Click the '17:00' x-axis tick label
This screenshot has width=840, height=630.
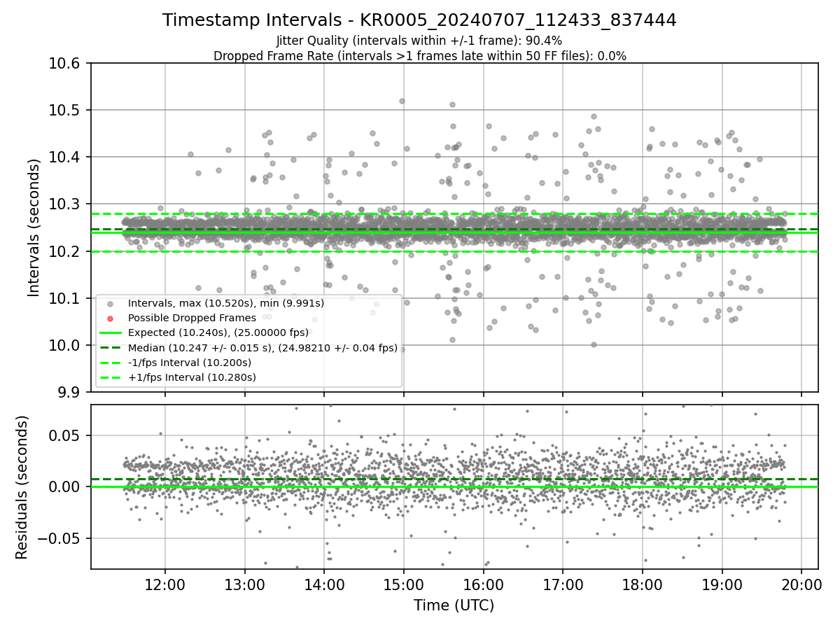[x=563, y=585]
